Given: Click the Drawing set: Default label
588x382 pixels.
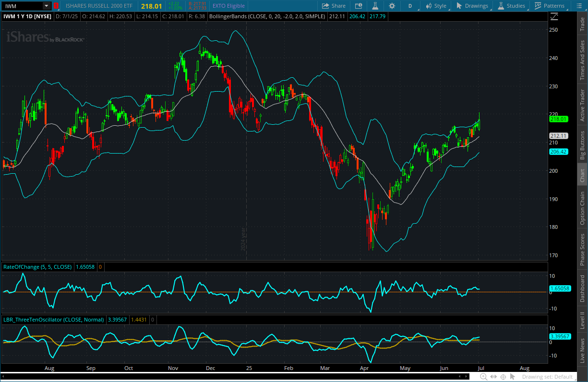Looking at the screenshot, I should click(x=547, y=377).
